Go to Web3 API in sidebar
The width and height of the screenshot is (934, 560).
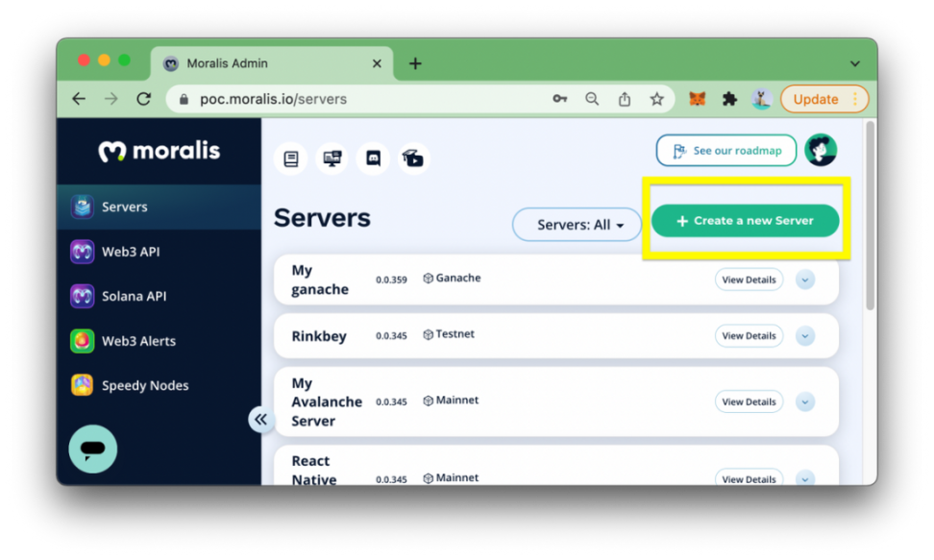131,252
